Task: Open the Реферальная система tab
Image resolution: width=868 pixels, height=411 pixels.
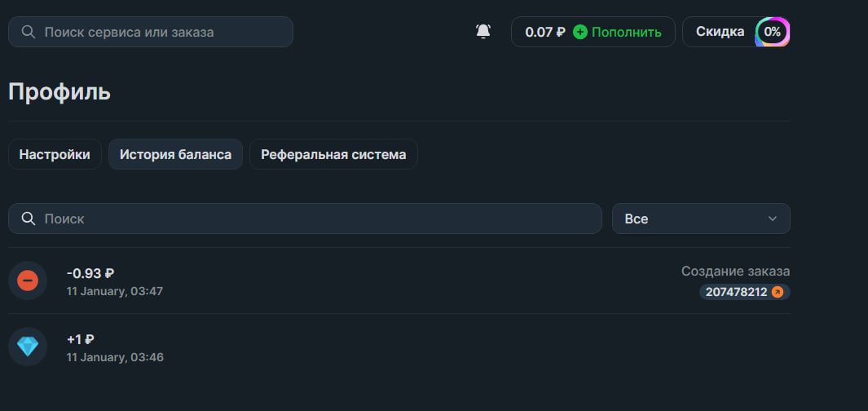Action: click(333, 154)
